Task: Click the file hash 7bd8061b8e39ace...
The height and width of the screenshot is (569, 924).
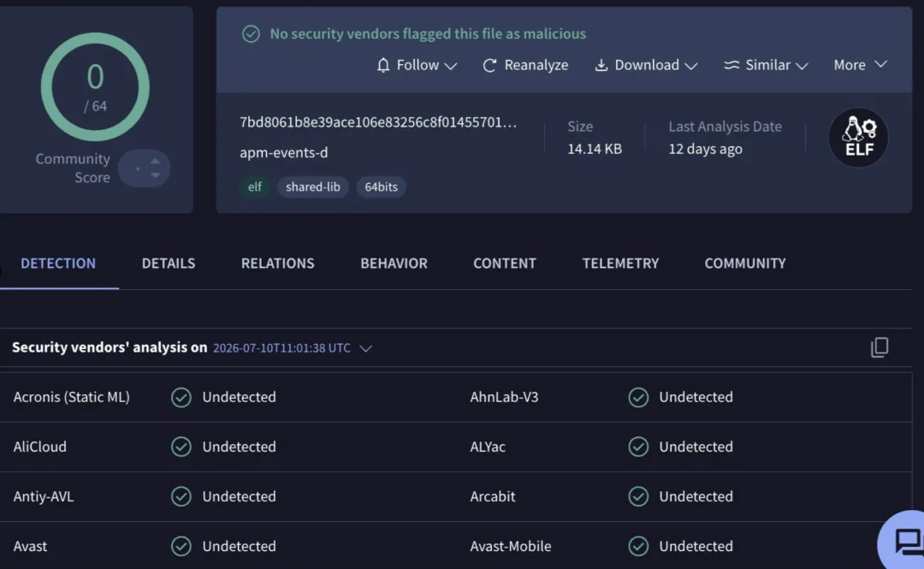Action: coord(378,122)
